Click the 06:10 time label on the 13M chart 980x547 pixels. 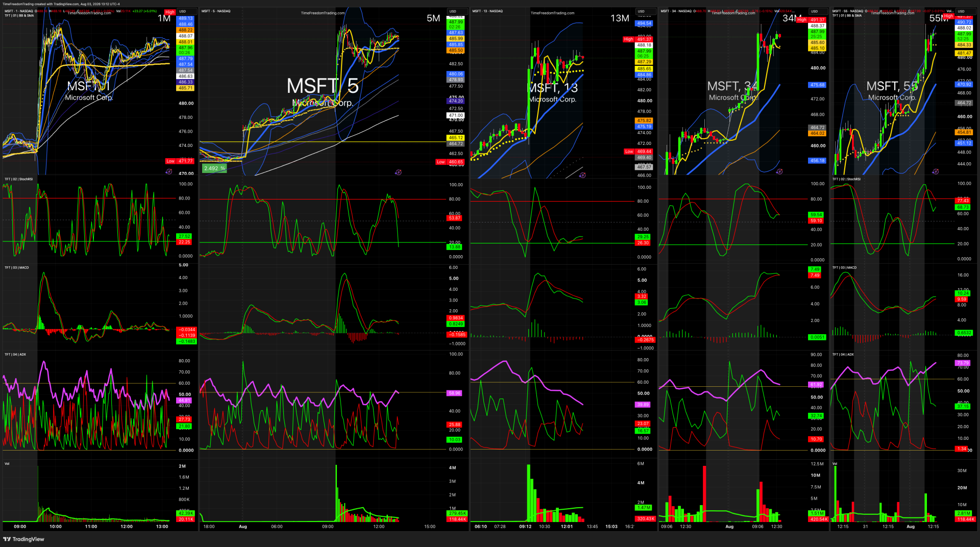pyautogui.click(x=481, y=527)
